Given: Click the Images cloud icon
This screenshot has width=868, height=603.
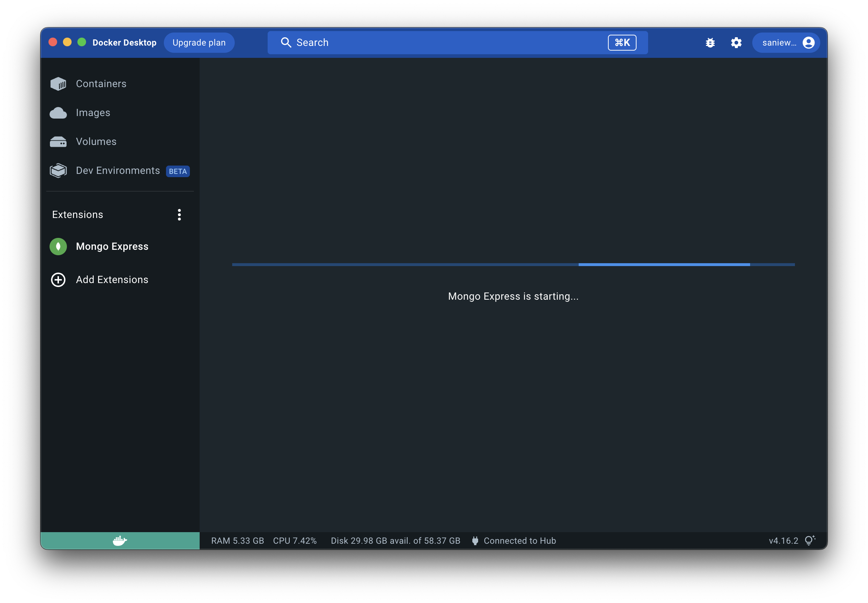Looking at the screenshot, I should click(58, 112).
